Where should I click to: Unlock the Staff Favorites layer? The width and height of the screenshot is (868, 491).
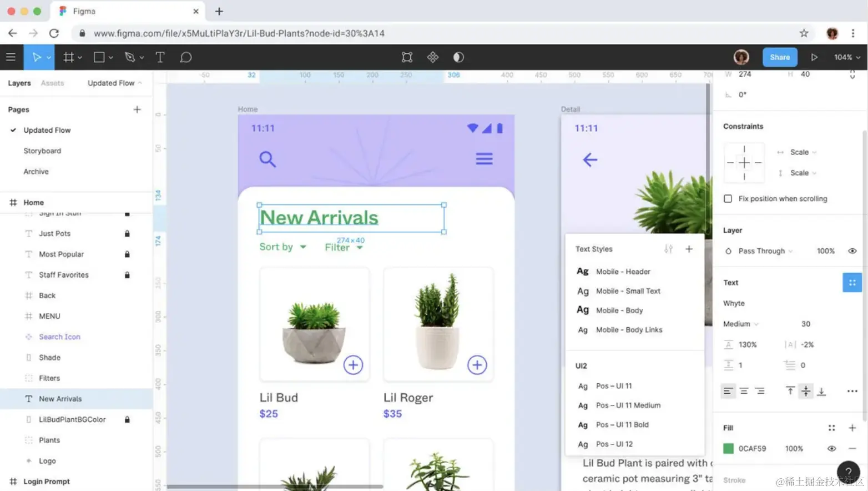coord(127,274)
